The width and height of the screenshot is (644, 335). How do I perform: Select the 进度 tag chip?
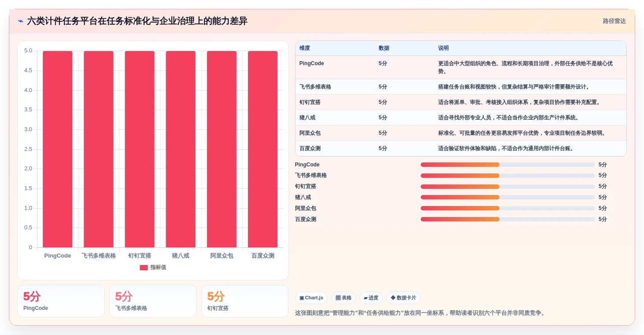point(371,298)
